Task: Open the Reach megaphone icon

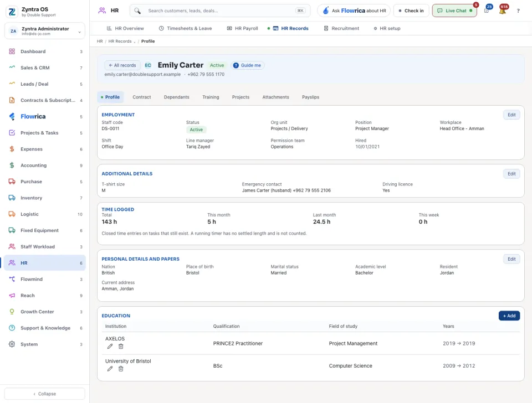Action: coord(12,295)
